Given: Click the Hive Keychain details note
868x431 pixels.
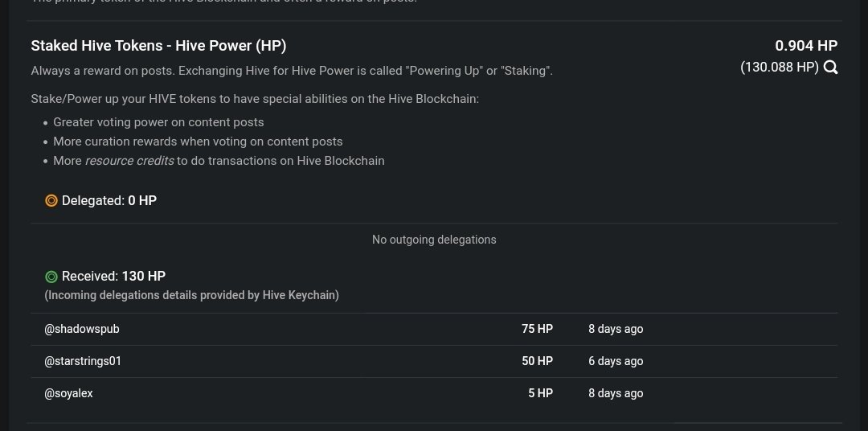Looking at the screenshot, I should click(x=191, y=295).
